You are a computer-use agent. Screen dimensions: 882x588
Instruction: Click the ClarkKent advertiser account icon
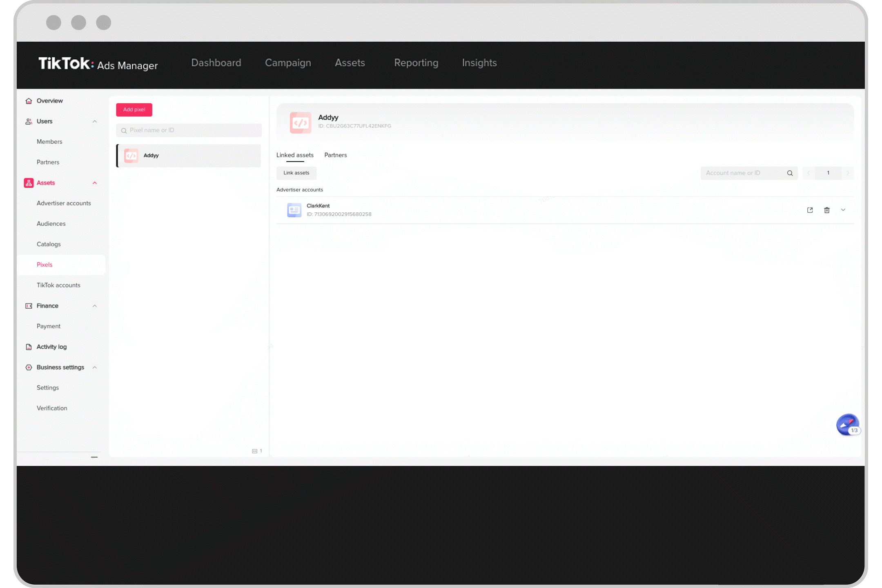point(294,210)
